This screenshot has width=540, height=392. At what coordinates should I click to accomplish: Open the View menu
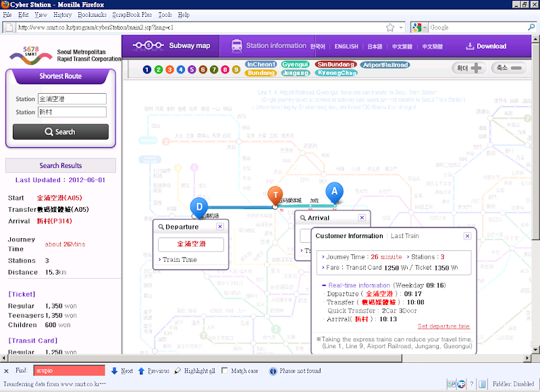[40, 15]
